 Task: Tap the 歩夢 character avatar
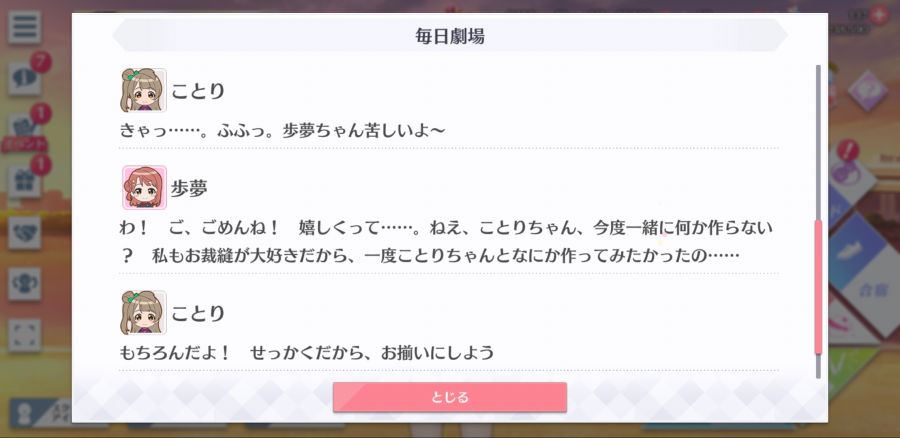(x=144, y=187)
